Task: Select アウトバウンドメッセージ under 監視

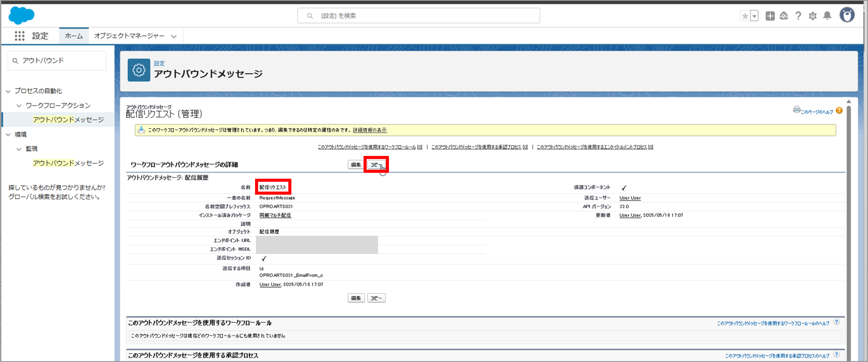Action: (x=68, y=163)
